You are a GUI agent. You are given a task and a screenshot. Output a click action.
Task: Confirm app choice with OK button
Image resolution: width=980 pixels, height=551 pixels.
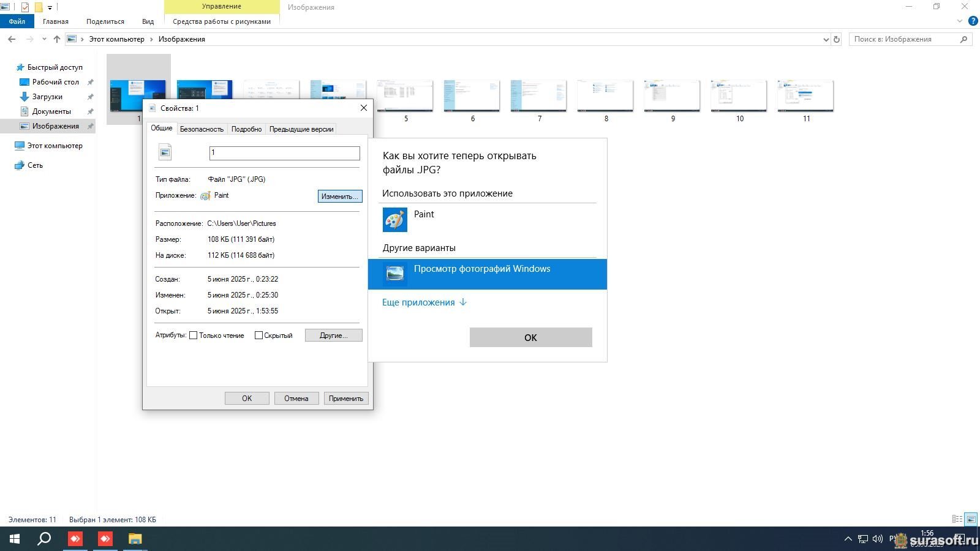(531, 337)
